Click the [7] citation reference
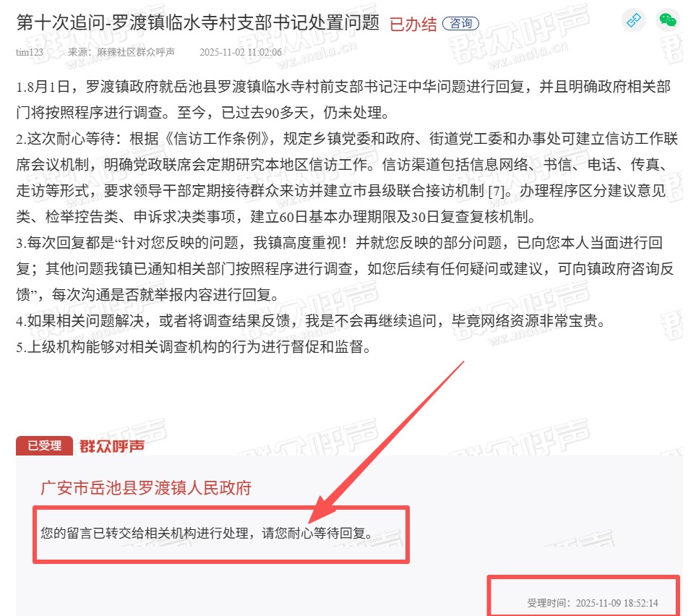Viewport: 696px width, 616px height. 497,192
